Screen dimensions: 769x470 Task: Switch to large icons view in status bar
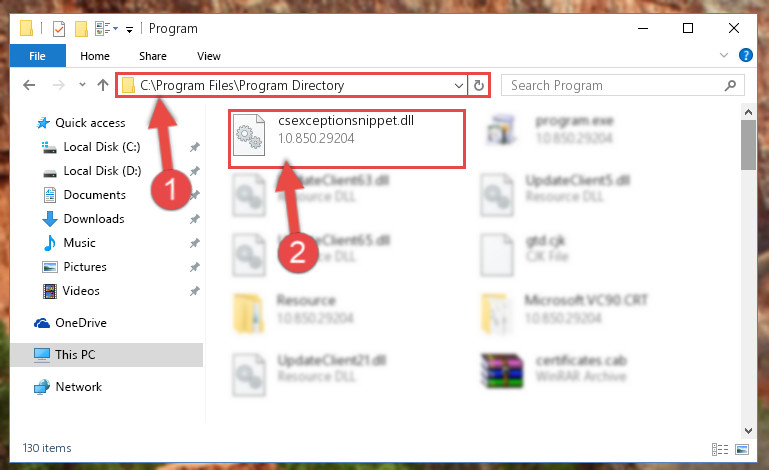[742, 449]
